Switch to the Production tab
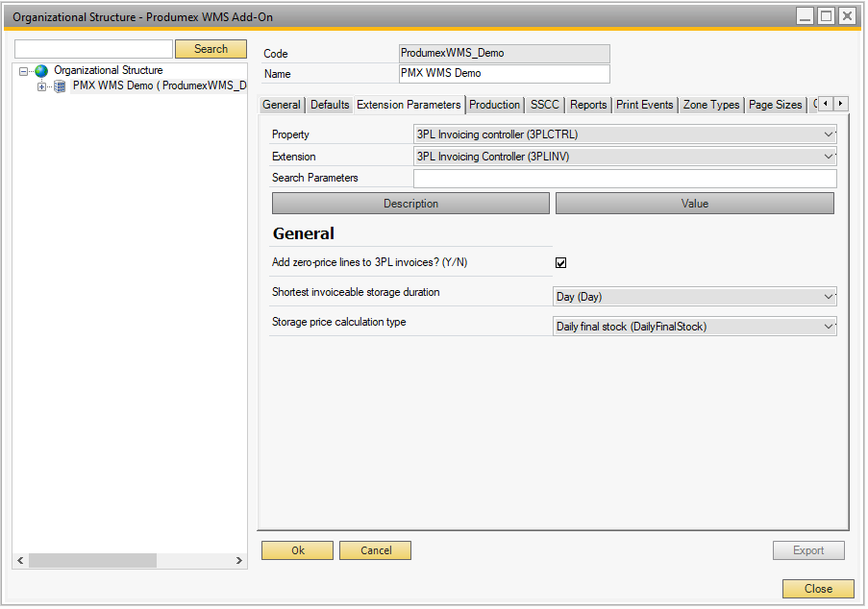The height and width of the screenshot is (609, 868). coord(493,104)
